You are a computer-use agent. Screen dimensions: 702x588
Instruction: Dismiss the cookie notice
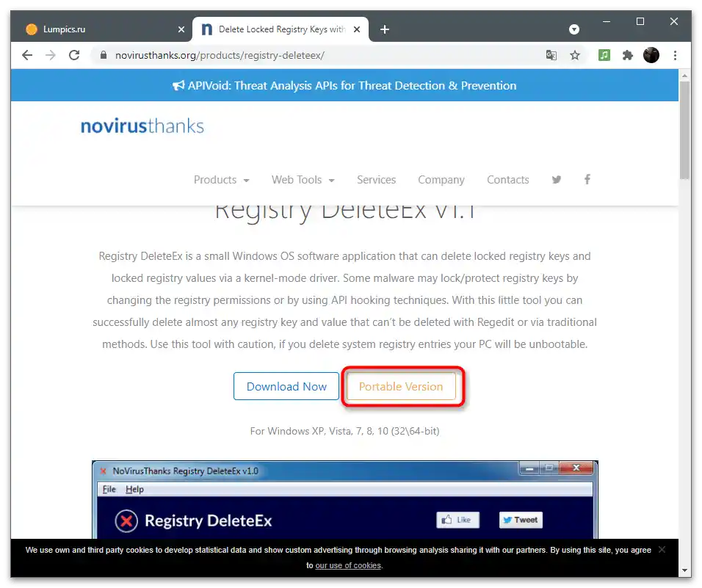click(662, 550)
